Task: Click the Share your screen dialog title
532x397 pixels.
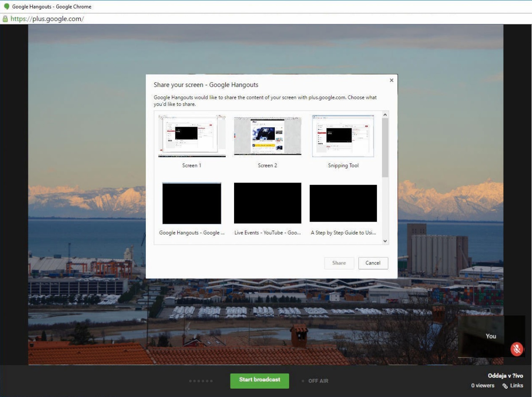Action: click(206, 85)
